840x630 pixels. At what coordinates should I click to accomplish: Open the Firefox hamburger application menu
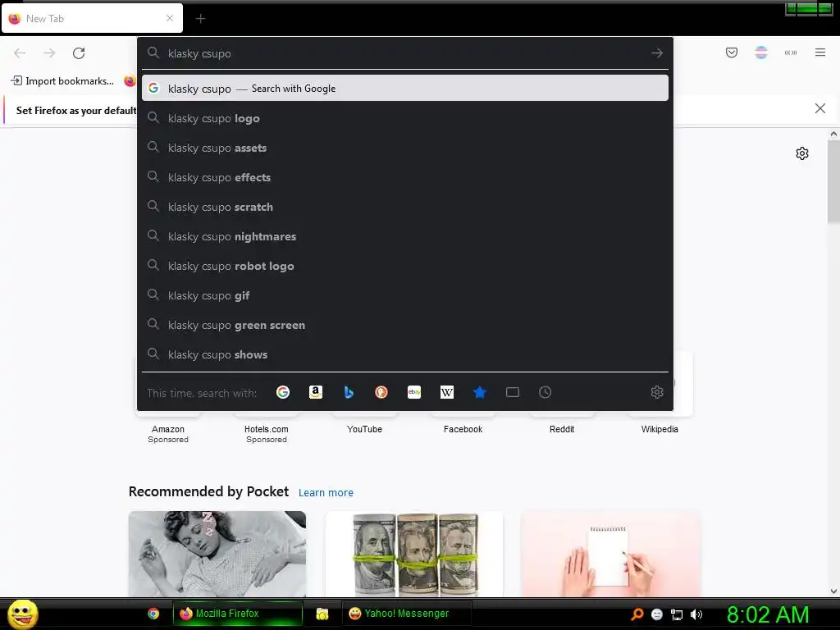820,52
